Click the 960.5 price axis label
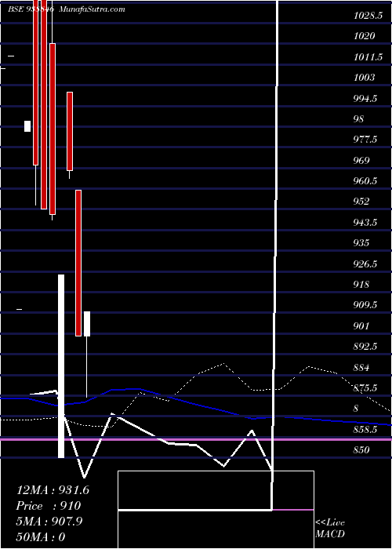This screenshot has width=392, height=549. 365,181
